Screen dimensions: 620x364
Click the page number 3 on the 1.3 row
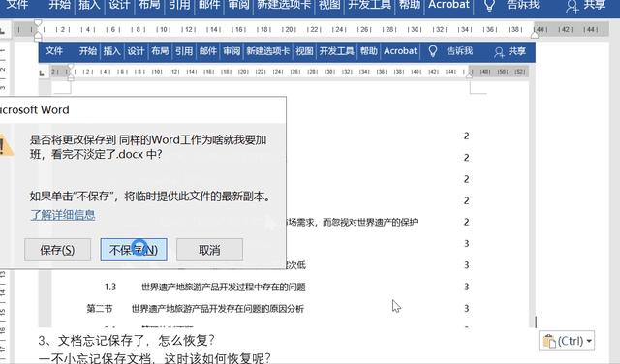(467, 287)
